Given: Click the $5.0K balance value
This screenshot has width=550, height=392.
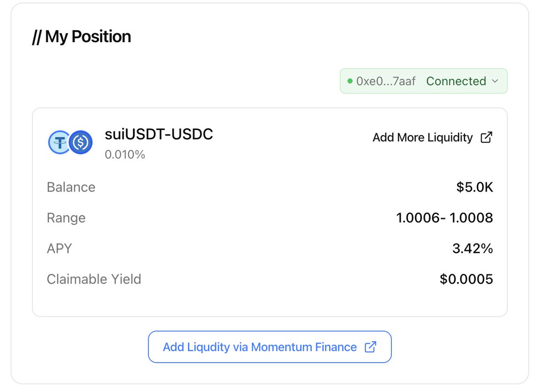Looking at the screenshot, I should pyautogui.click(x=475, y=187).
